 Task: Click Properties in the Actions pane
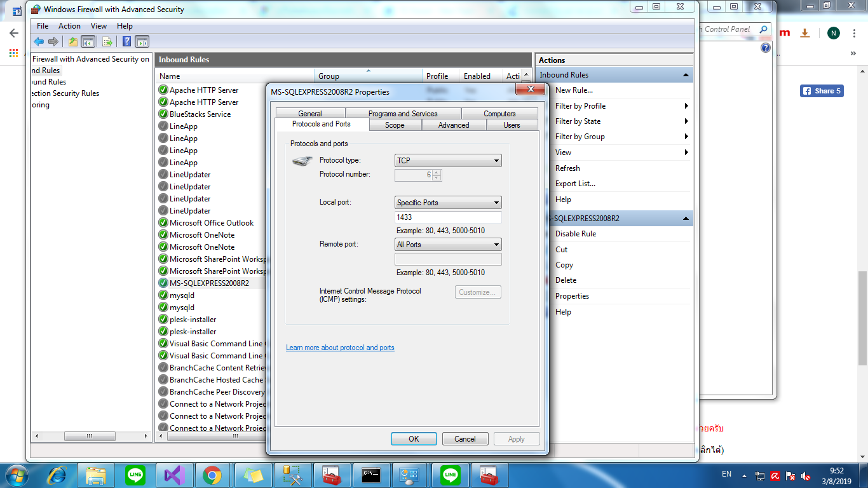pos(572,296)
